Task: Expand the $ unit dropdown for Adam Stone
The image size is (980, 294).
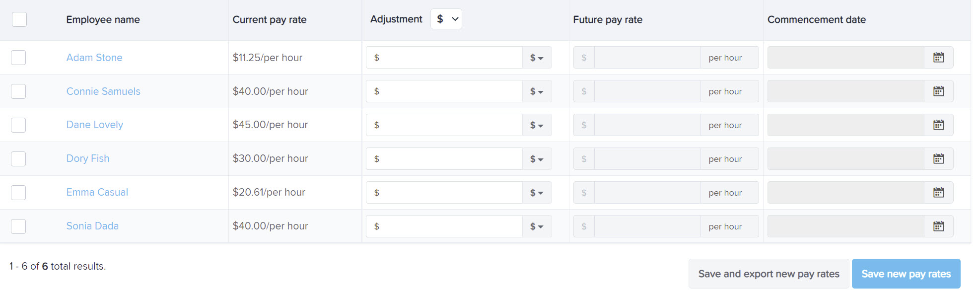Action: [x=537, y=58]
